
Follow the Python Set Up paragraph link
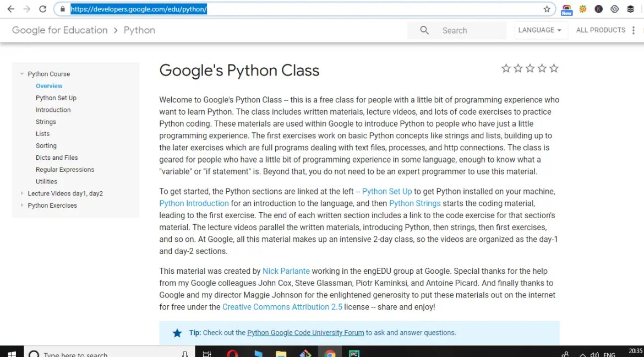[387, 191]
